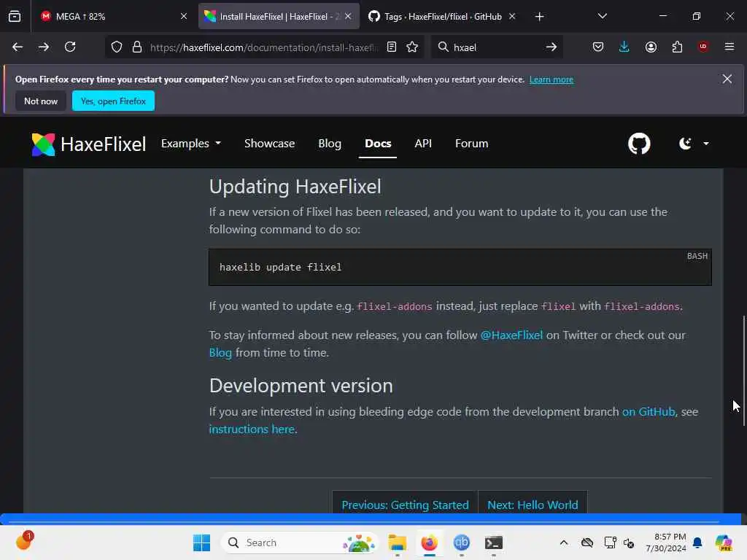This screenshot has width=747, height=560.
Task: Open the Downloads panel
Action: pos(624,47)
